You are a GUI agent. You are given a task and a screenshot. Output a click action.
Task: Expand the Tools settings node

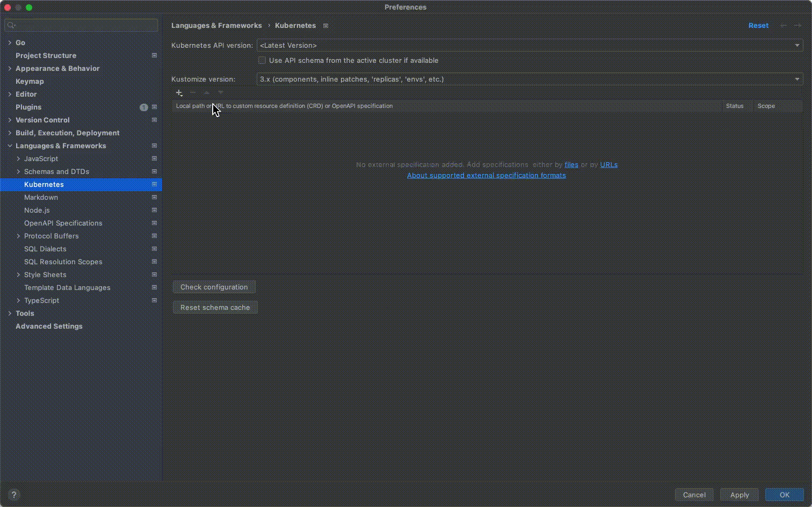tap(10, 313)
